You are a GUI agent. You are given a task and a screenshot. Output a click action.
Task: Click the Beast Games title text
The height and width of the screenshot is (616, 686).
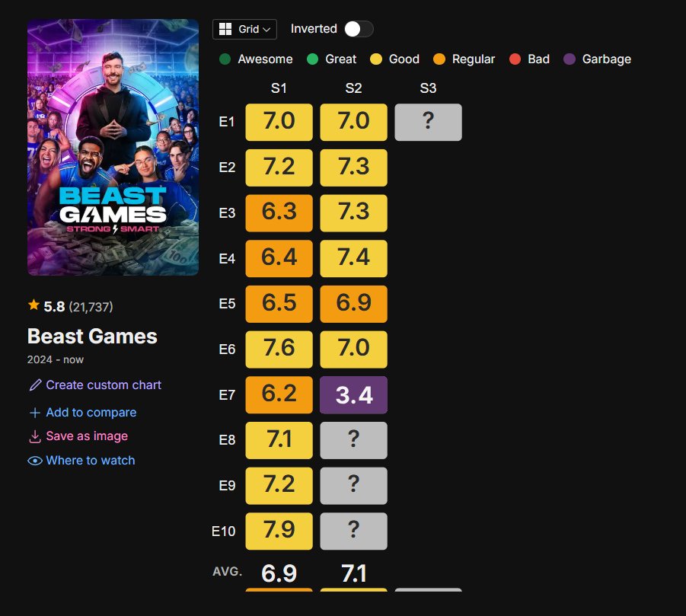92,337
